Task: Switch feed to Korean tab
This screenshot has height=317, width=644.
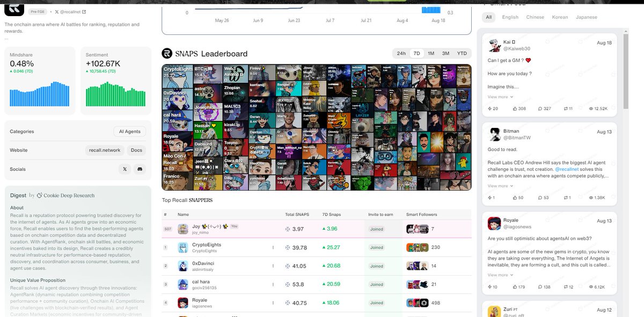Action: click(560, 17)
